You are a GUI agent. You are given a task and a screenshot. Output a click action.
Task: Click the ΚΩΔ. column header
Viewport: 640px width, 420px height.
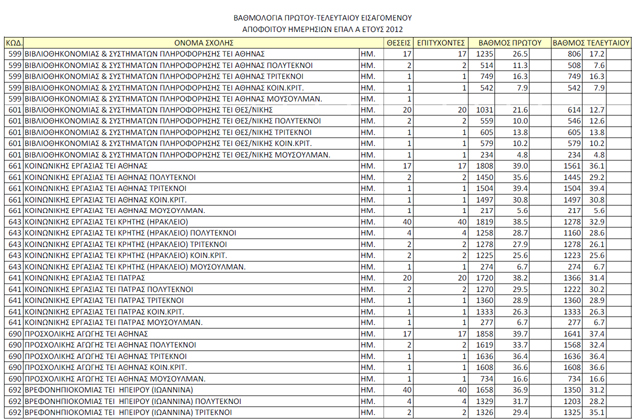pyautogui.click(x=14, y=43)
